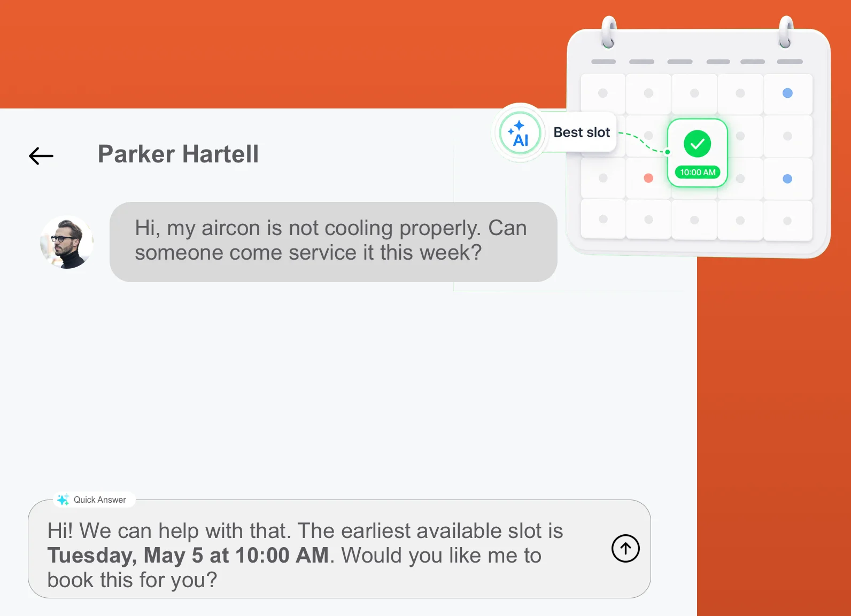Click the red dot on the calendar
This screenshot has height=616, width=851.
[x=648, y=178]
